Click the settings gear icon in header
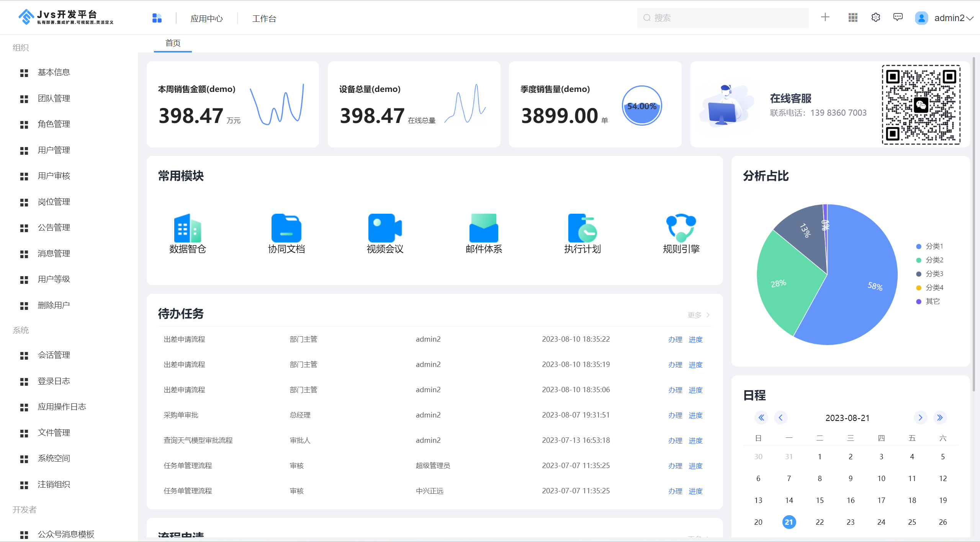 [x=875, y=18]
